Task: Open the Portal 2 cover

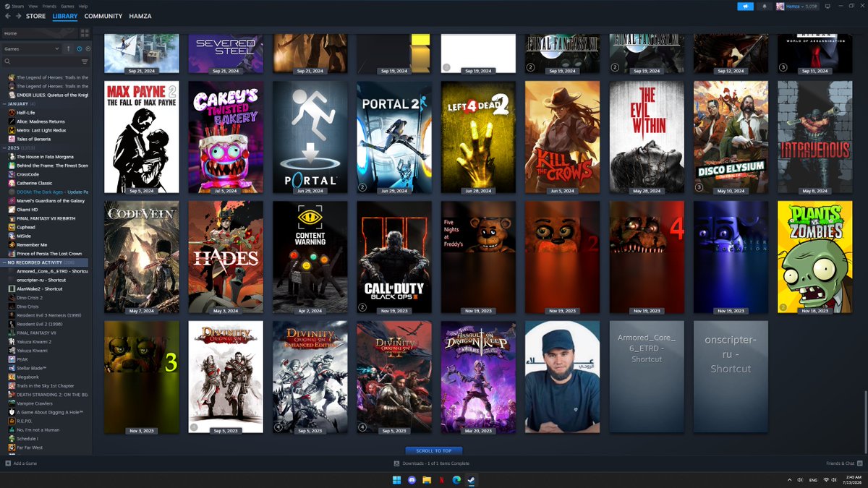Action: (394, 137)
